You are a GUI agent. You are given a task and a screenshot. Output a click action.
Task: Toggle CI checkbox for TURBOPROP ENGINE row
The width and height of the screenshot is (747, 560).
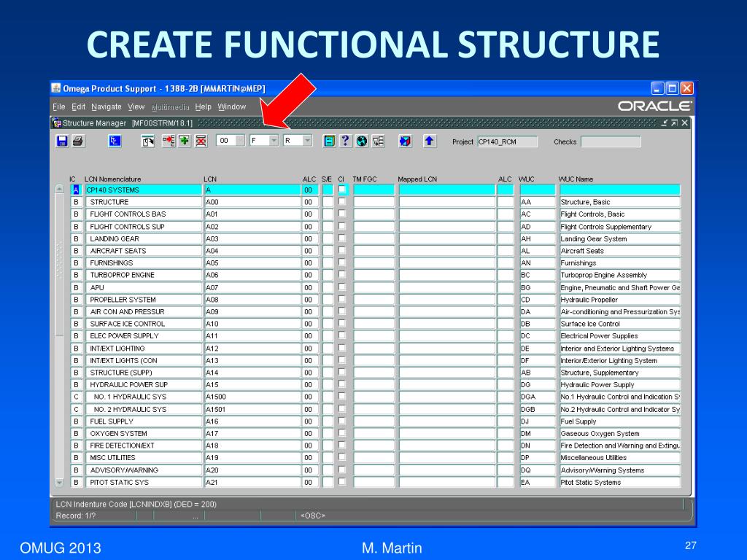coord(342,274)
